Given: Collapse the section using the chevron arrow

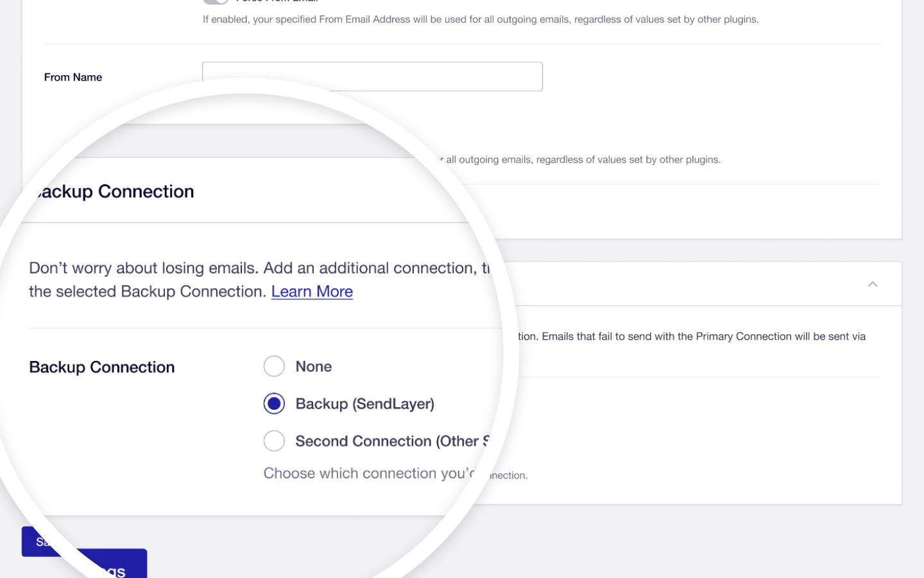Looking at the screenshot, I should (872, 284).
